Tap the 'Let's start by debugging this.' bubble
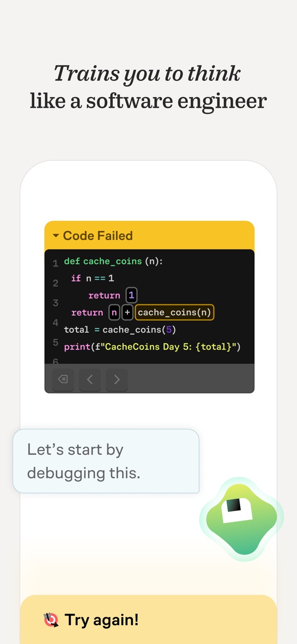This screenshot has height=644, width=297. pyautogui.click(x=106, y=461)
